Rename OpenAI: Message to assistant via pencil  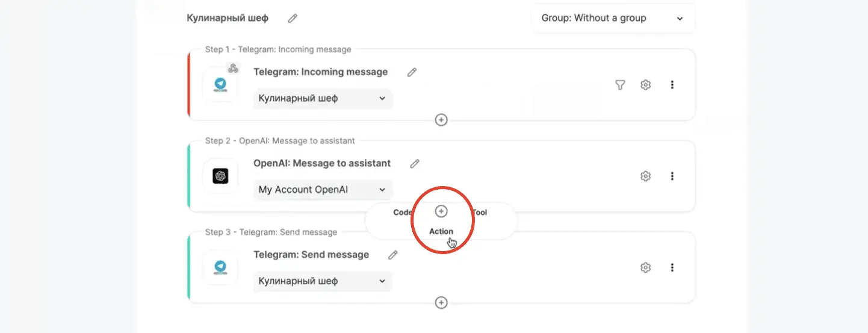(414, 163)
